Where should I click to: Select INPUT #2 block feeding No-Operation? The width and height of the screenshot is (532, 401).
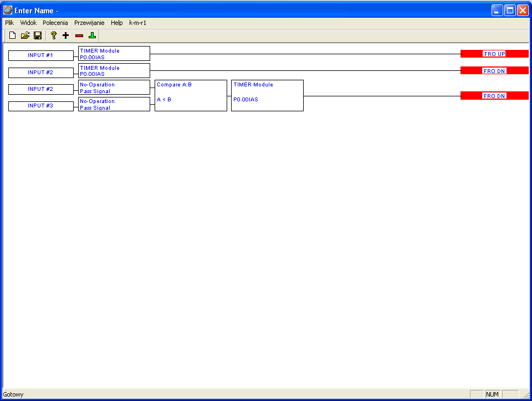[40, 89]
